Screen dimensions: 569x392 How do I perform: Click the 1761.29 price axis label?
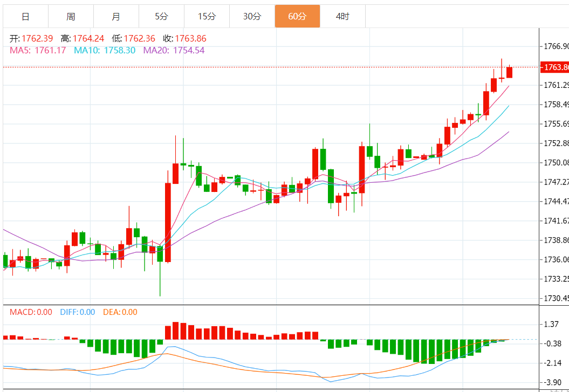click(556, 85)
